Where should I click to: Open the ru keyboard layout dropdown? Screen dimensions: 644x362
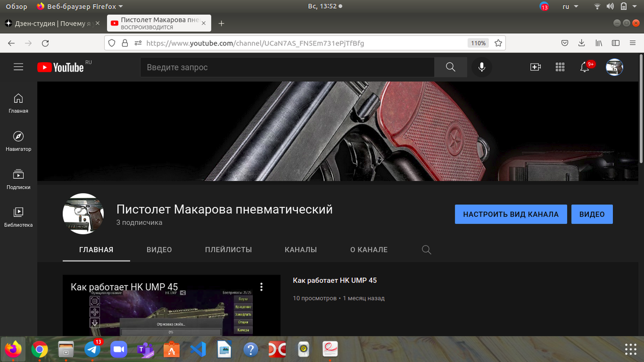tap(570, 6)
